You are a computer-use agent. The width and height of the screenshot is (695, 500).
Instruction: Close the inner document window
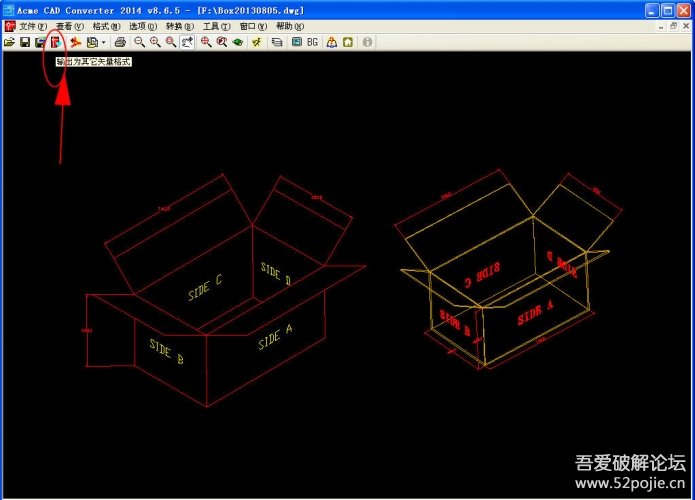point(686,27)
